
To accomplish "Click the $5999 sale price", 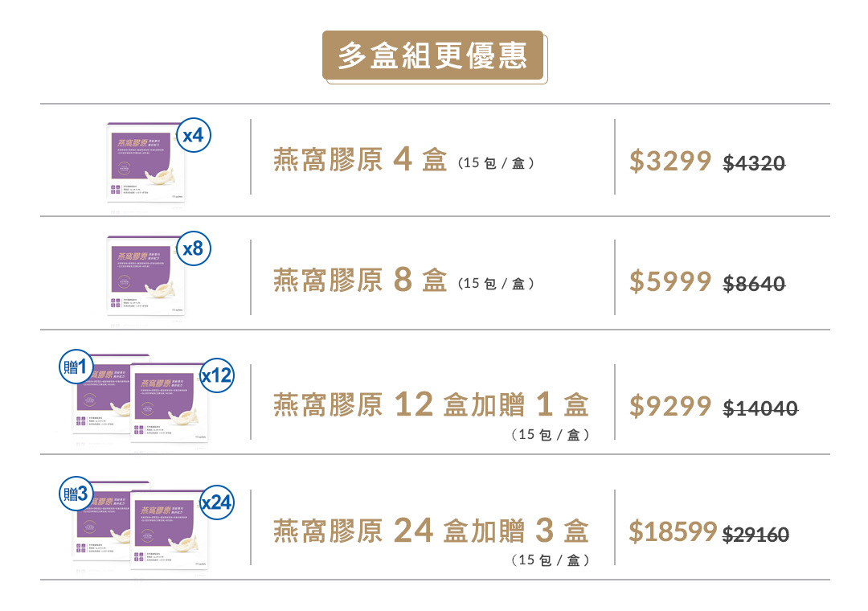I will click(670, 281).
